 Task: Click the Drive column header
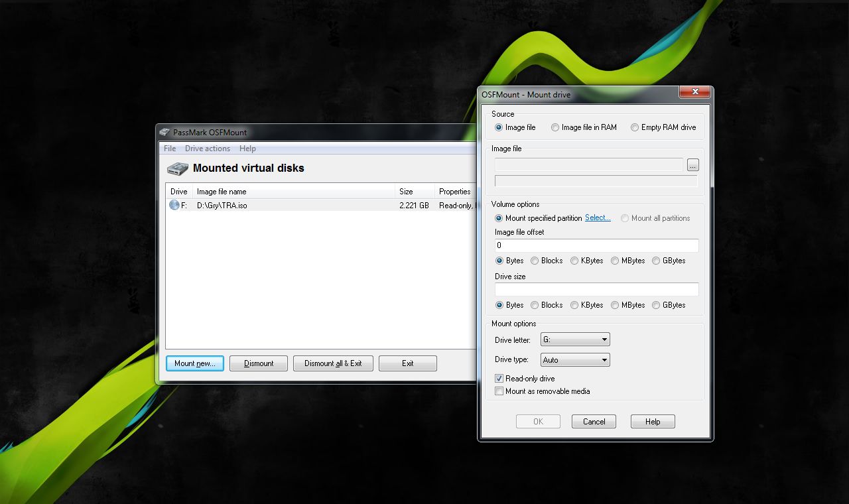pos(179,192)
